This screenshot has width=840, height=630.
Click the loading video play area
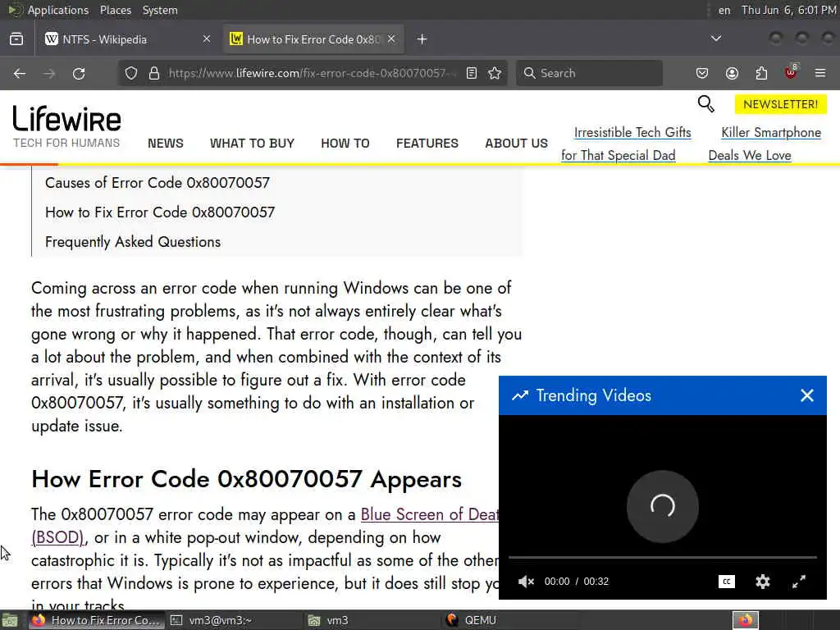click(x=663, y=506)
